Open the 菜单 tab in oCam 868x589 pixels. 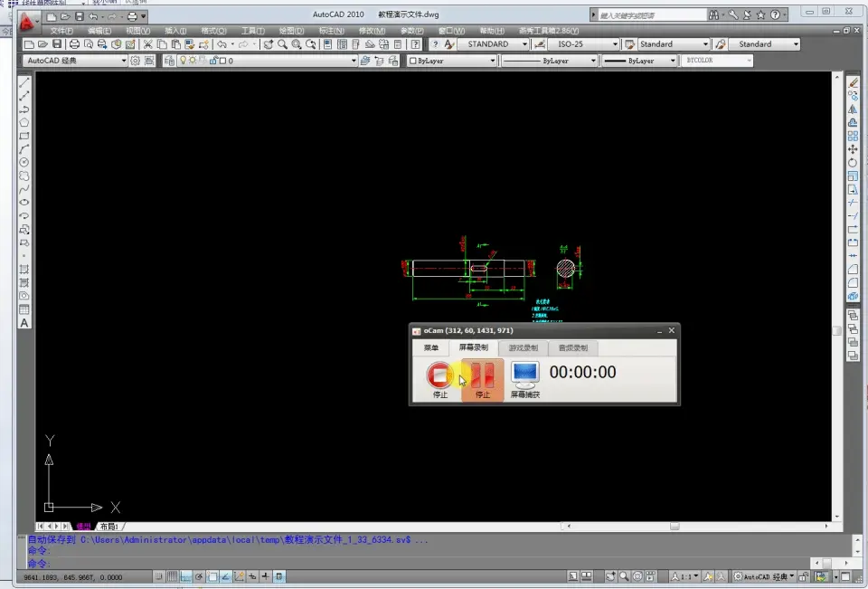(430, 348)
